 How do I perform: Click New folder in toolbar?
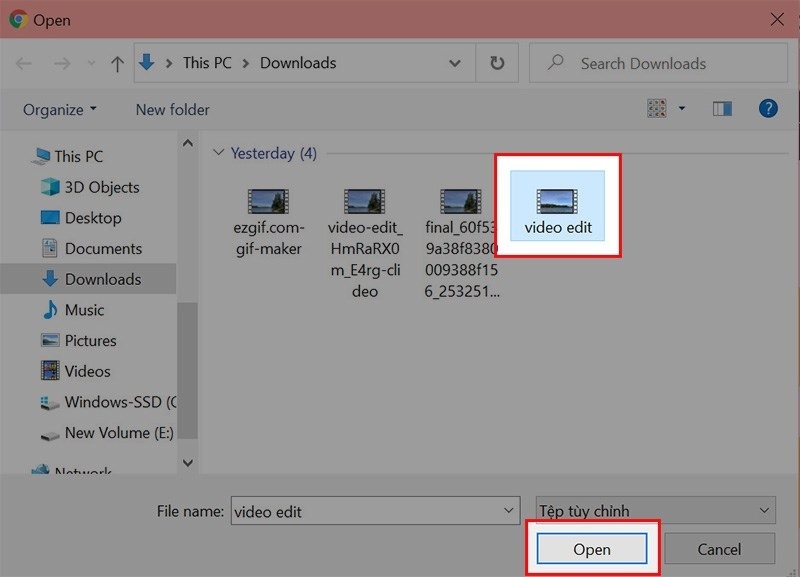(172, 110)
